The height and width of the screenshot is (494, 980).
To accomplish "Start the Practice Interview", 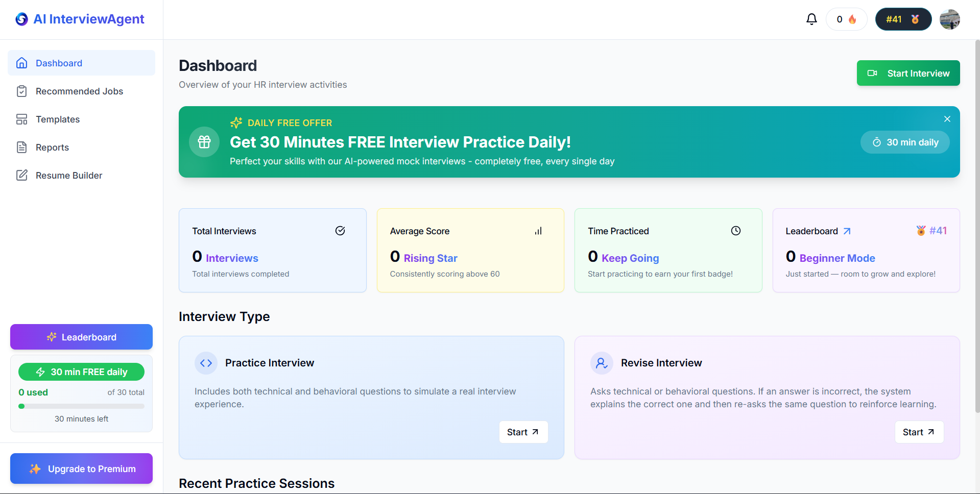I will 523,432.
